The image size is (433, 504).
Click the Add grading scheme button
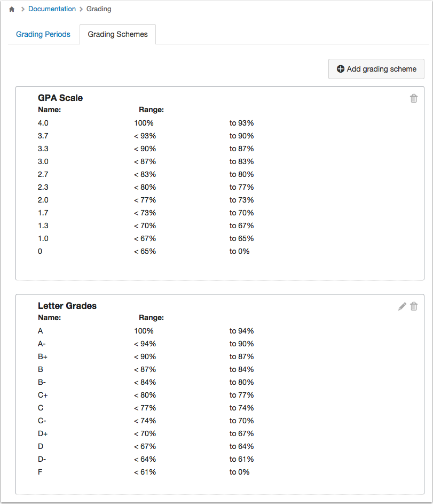376,69
